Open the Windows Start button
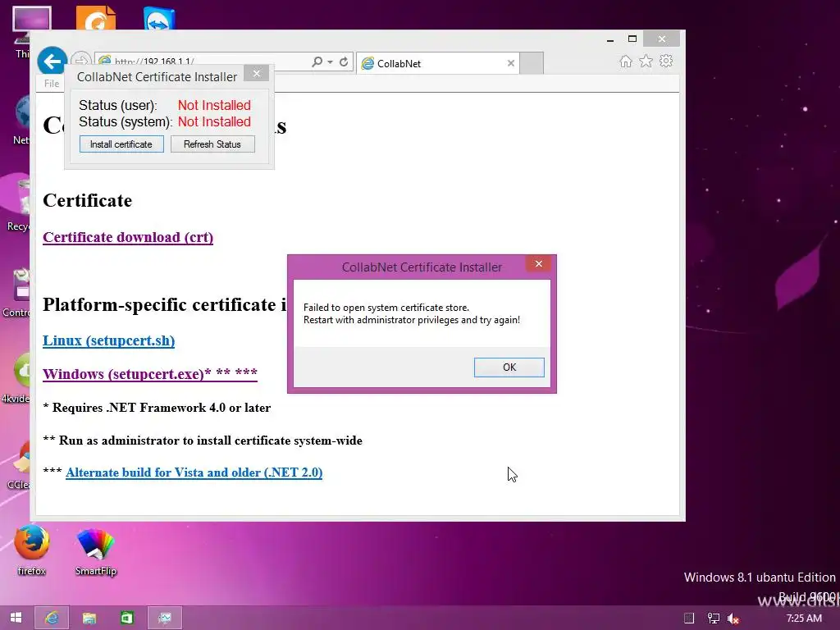 pyautogui.click(x=16, y=618)
